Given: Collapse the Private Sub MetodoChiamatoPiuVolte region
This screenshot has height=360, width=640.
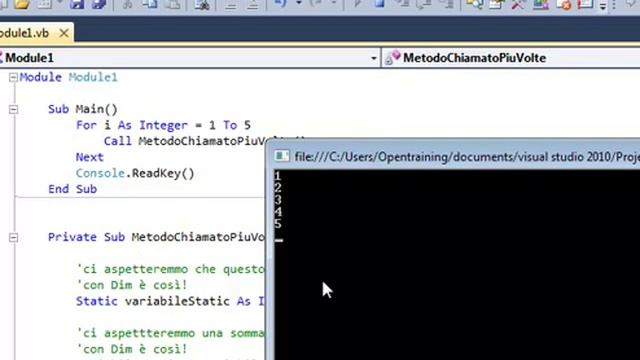Looking at the screenshot, I should (13, 238).
